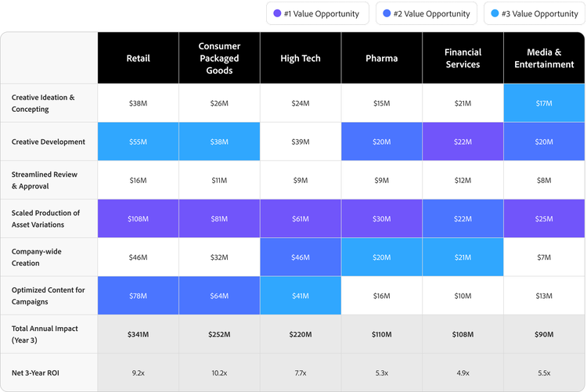Select the Pharma column header
This screenshot has width=587, height=392.
(x=382, y=58)
